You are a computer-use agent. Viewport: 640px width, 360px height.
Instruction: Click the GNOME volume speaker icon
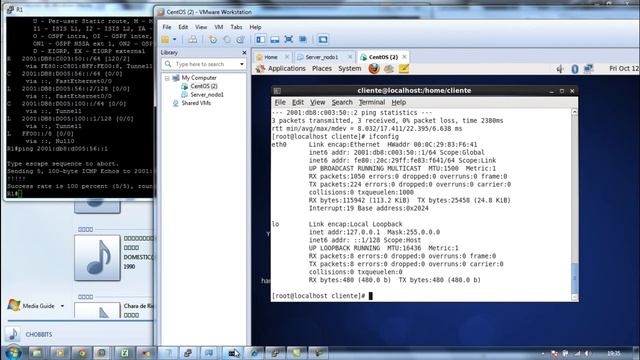coord(560,69)
